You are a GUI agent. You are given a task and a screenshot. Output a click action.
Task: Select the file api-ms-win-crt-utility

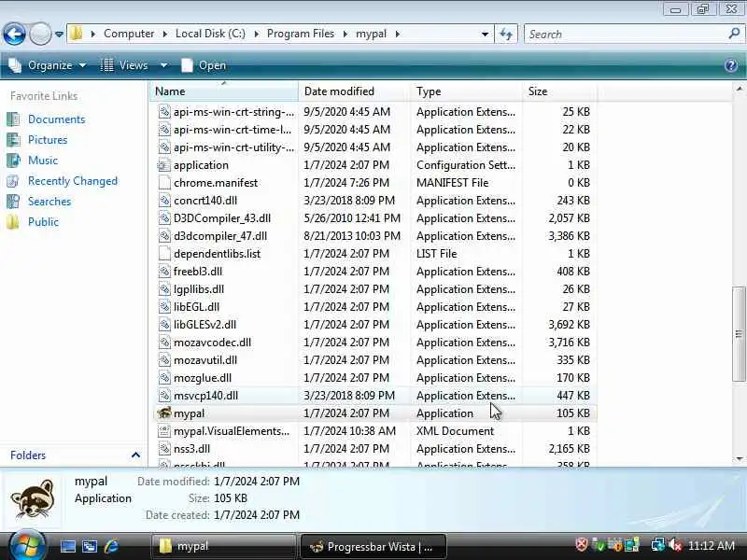(x=233, y=147)
